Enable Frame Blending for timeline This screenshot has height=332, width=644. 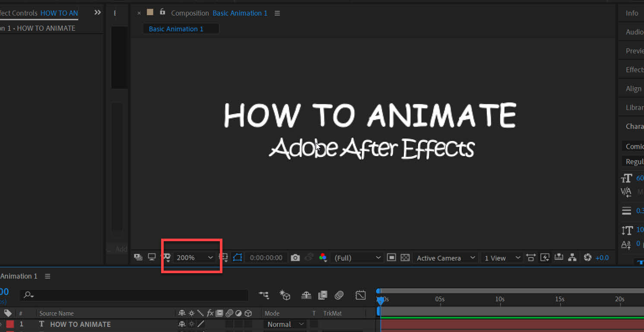pos(323,295)
